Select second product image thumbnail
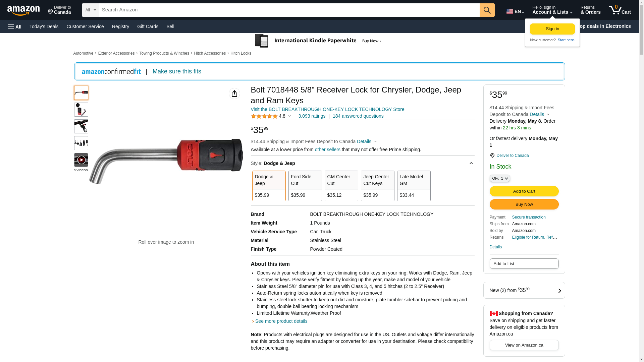Image resolution: width=644 pixels, height=362 pixels. [81, 110]
